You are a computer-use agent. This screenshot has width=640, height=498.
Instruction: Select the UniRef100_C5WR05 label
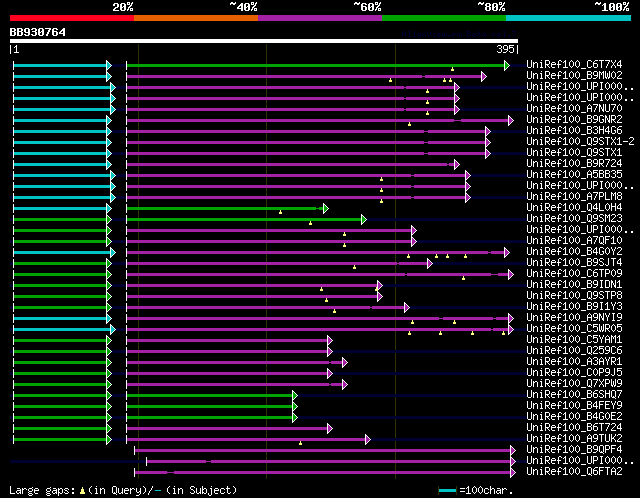[x=574, y=329]
